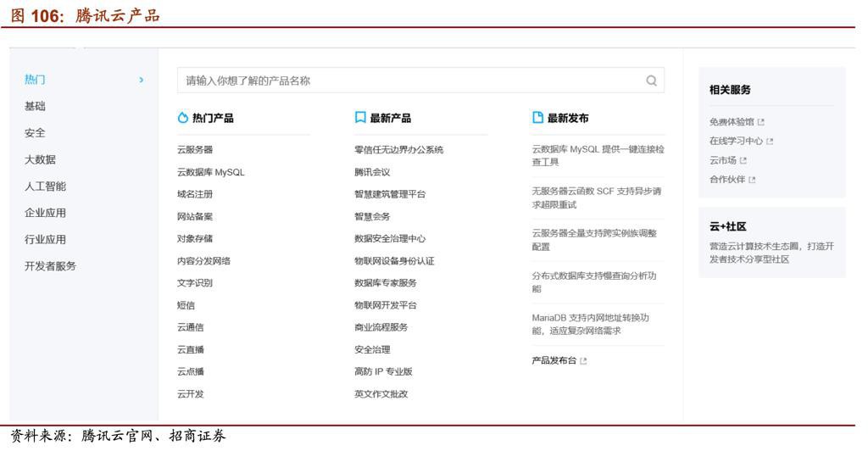Select 基础 category in sidebar
Image resolution: width=868 pixels, height=451 pixels.
[x=35, y=106]
